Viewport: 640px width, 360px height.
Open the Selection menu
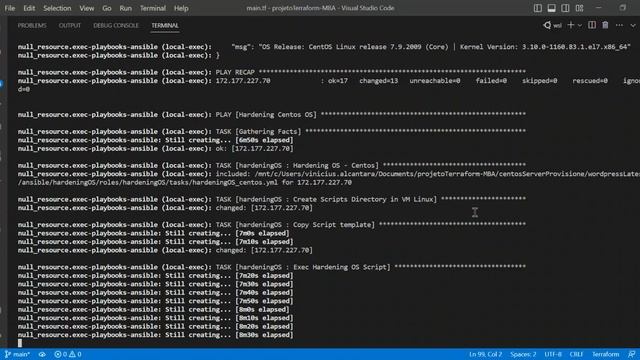(x=57, y=8)
